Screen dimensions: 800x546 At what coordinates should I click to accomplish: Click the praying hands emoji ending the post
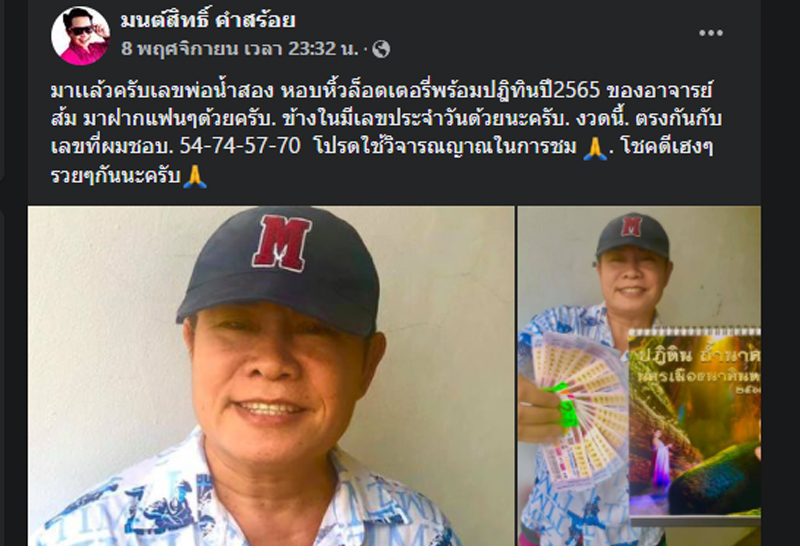[195, 176]
